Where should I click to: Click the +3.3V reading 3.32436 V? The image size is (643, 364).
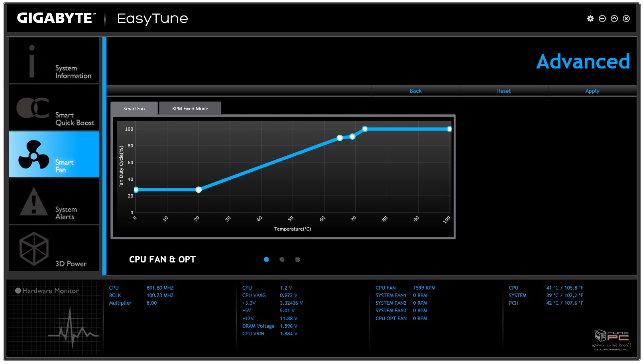click(x=291, y=303)
